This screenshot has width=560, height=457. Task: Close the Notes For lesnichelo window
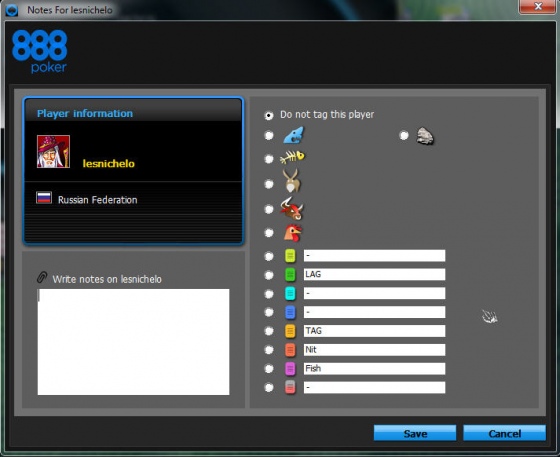538,6
